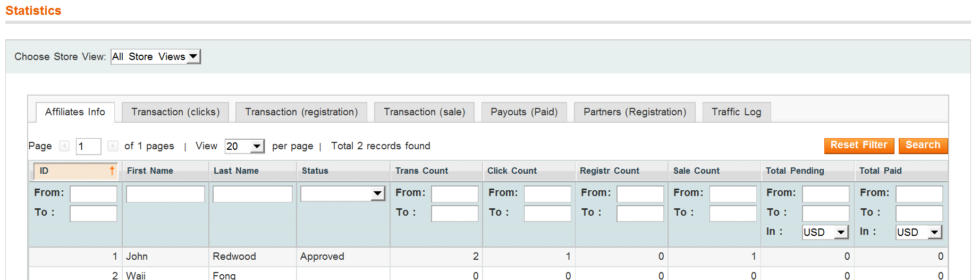
Task: Switch to Transaction (clicks) tab
Action: click(175, 112)
